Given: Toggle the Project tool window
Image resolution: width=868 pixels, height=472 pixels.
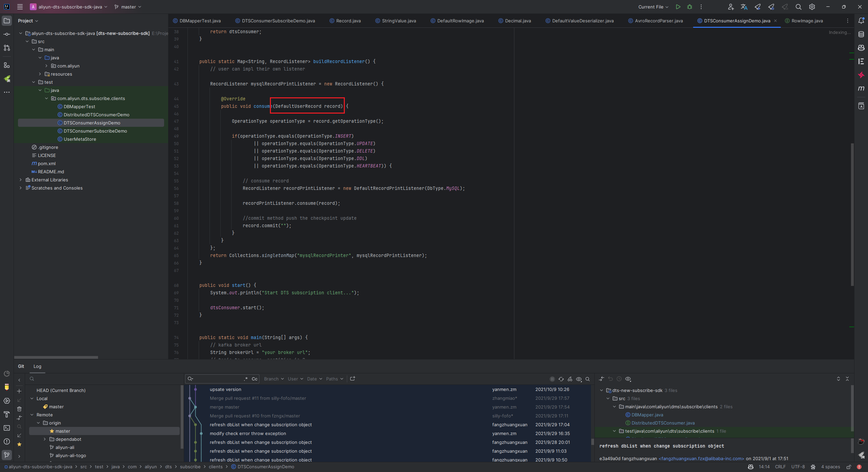Looking at the screenshot, I should tap(7, 21).
